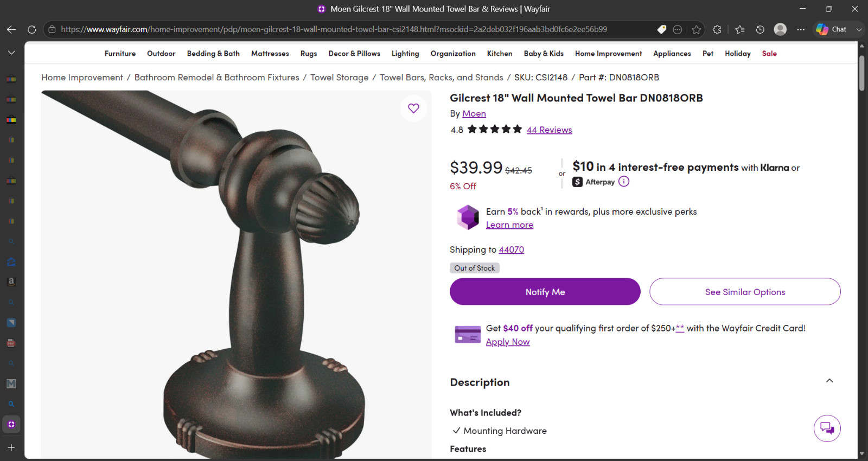Open the Afterpay info icon
Image resolution: width=868 pixels, height=461 pixels.
tap(624, 182)
